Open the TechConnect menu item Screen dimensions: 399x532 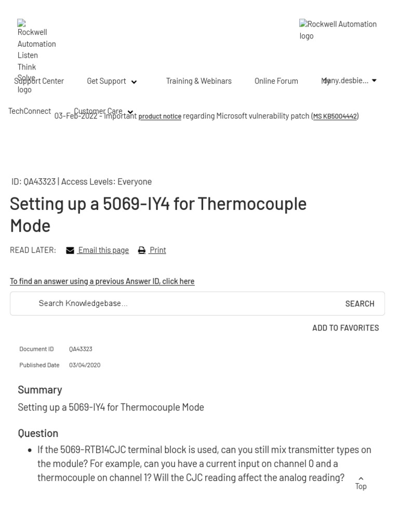pyautogui.click(x=30, y=111)
